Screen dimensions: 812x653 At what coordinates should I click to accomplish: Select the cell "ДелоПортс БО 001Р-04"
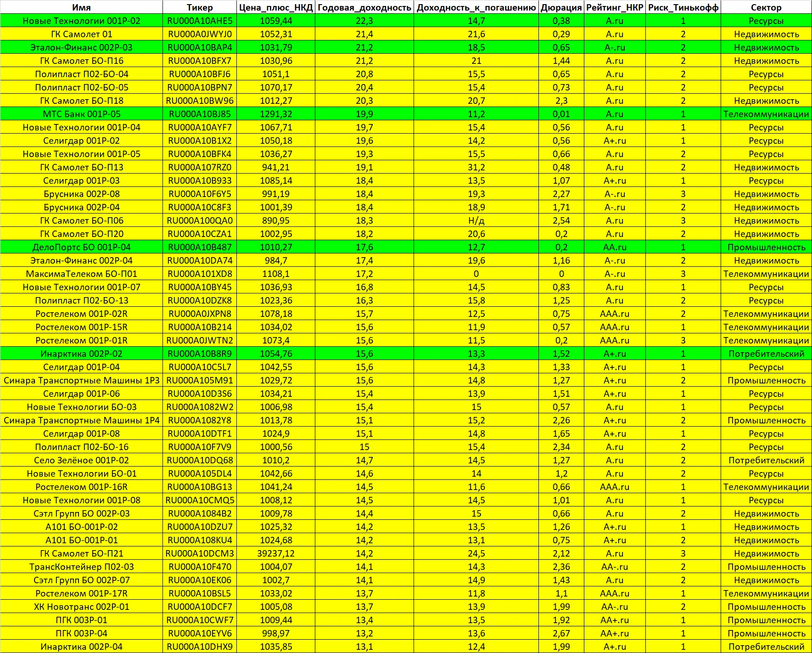(x=81, y=247)
